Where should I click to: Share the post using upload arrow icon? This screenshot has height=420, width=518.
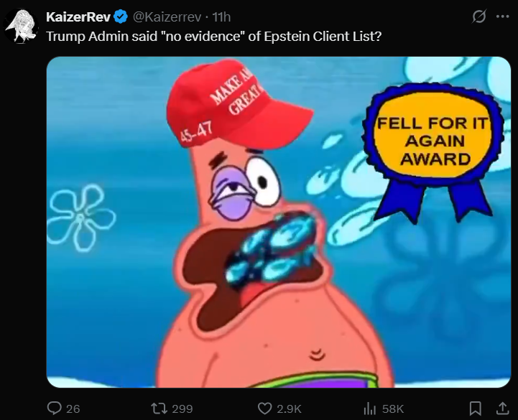502,408
